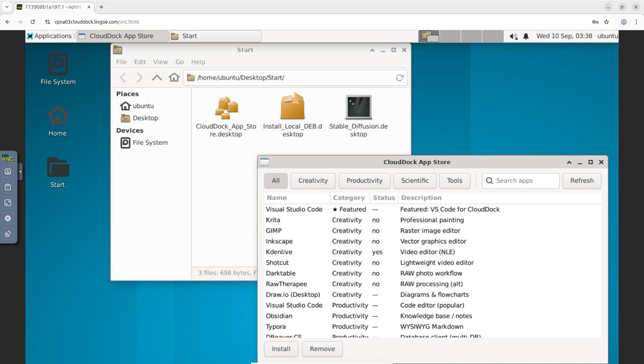Viewport: 644px width, 364px height.
Task: Select the Install_Local_DEB.desktop package icon
Action: 292,107
